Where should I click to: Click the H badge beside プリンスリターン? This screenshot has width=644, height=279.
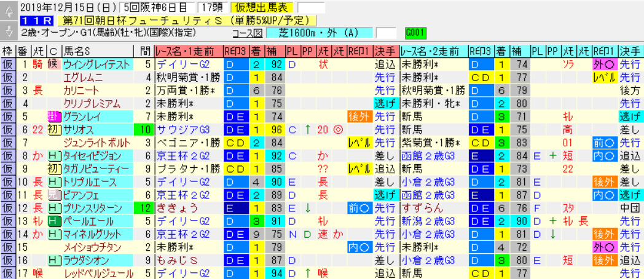(54, 208)
